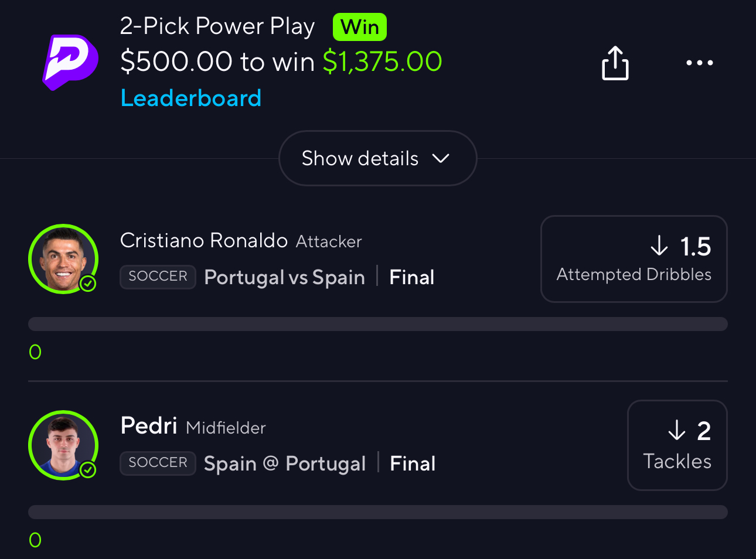
Task: Select the 1.5 Attempted Dribbles pick box
Action: click(634, 259)
